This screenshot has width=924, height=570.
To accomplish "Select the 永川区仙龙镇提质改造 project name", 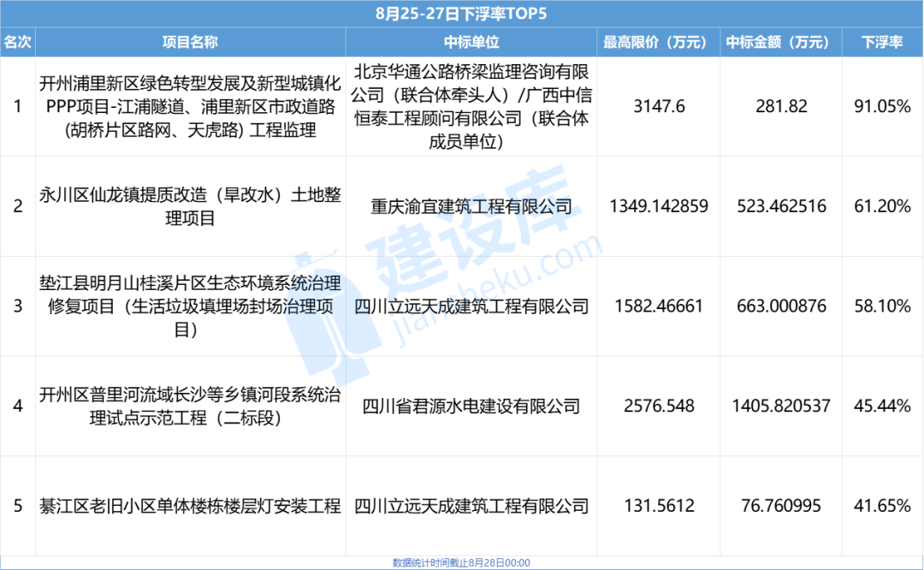I will click(187, 205).
